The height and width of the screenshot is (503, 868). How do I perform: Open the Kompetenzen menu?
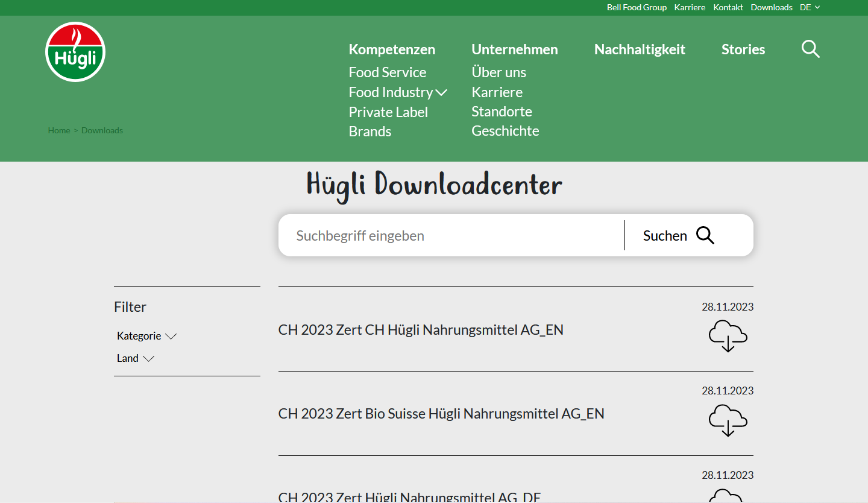392,49
